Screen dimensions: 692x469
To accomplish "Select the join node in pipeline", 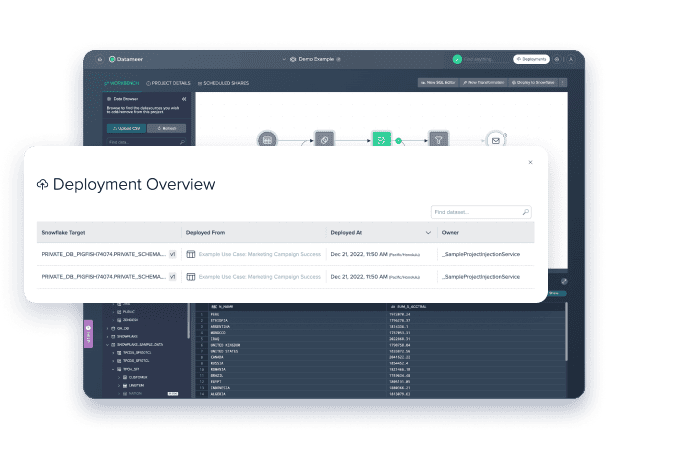I will pos(324,139).
